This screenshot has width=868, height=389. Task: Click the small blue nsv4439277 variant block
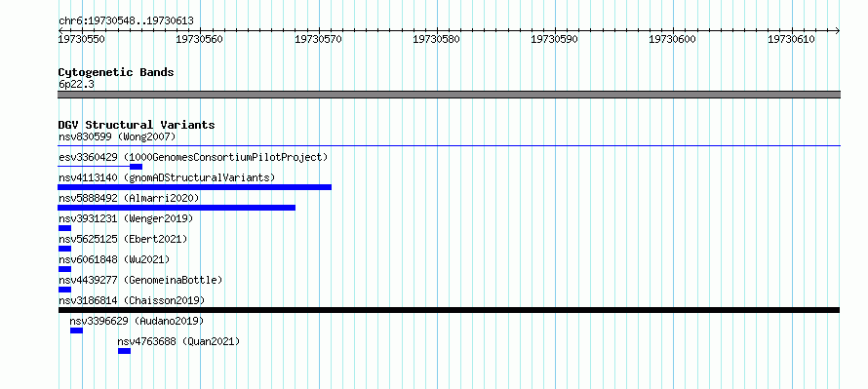coord(64,290)
